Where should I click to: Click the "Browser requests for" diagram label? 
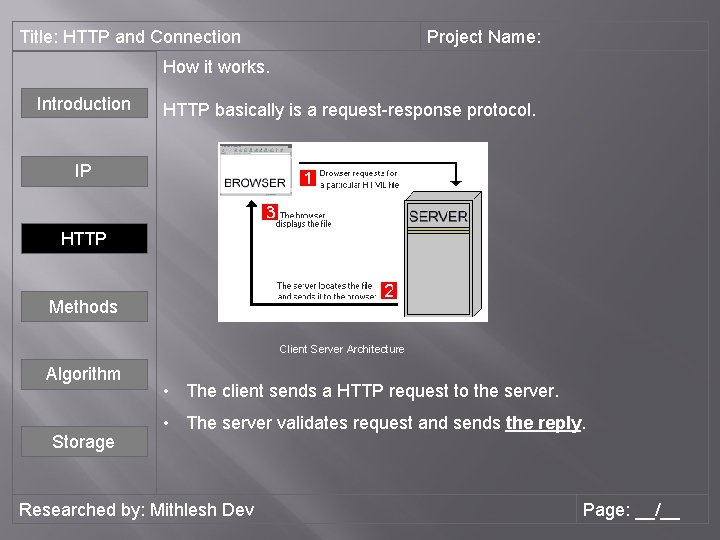359,179
